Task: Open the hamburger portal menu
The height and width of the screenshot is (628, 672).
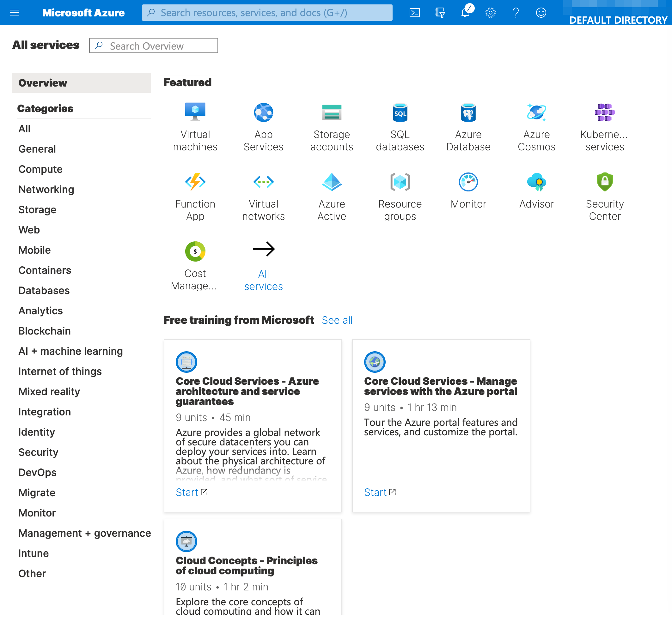Action: [15, 13]
